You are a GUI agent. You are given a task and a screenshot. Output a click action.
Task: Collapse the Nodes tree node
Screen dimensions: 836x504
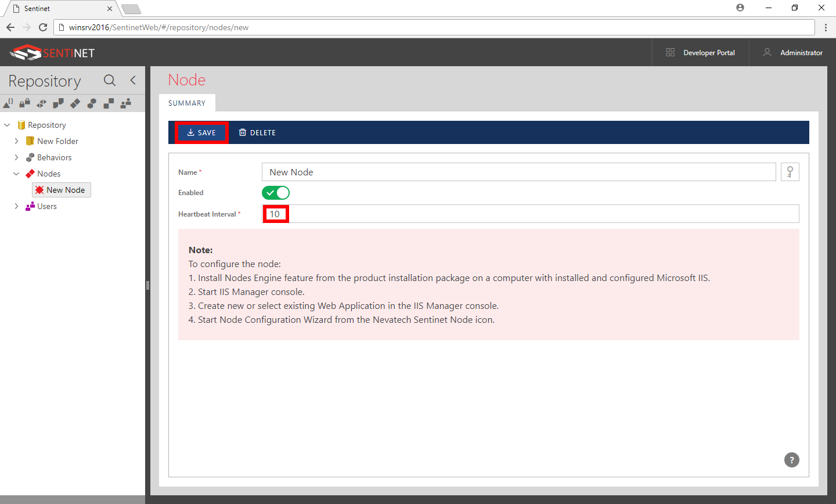[16, 174]
